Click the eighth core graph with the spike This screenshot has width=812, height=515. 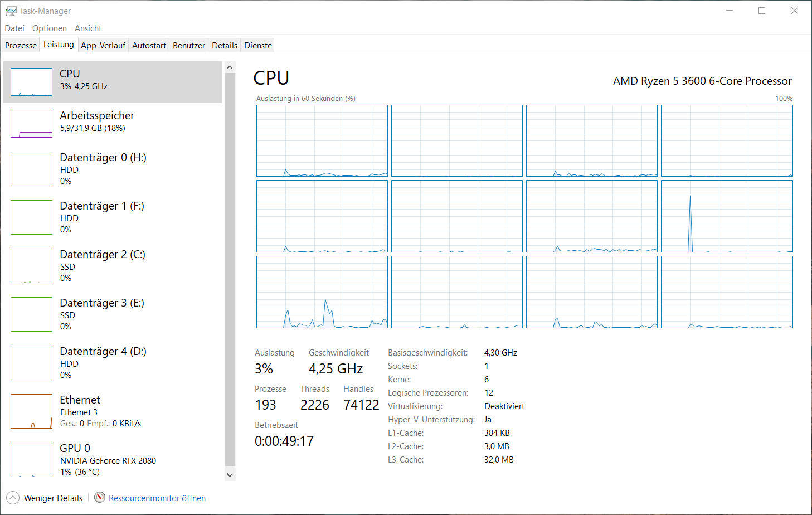tap(727, 216)
